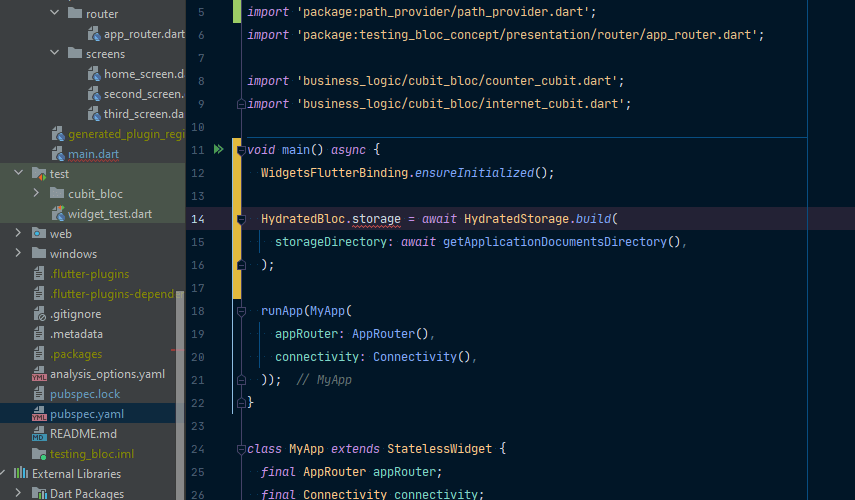Viewport: 855px width, 500px height.
Task: Fold the runApp block at line 18
Action: click(x=241, y=311)
